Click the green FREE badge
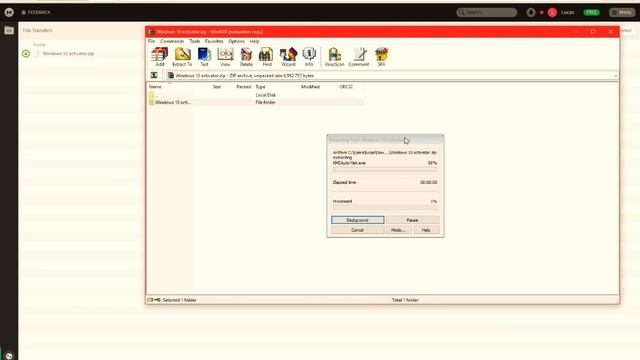Screen dimensions: 640x360 pos(591,12)
